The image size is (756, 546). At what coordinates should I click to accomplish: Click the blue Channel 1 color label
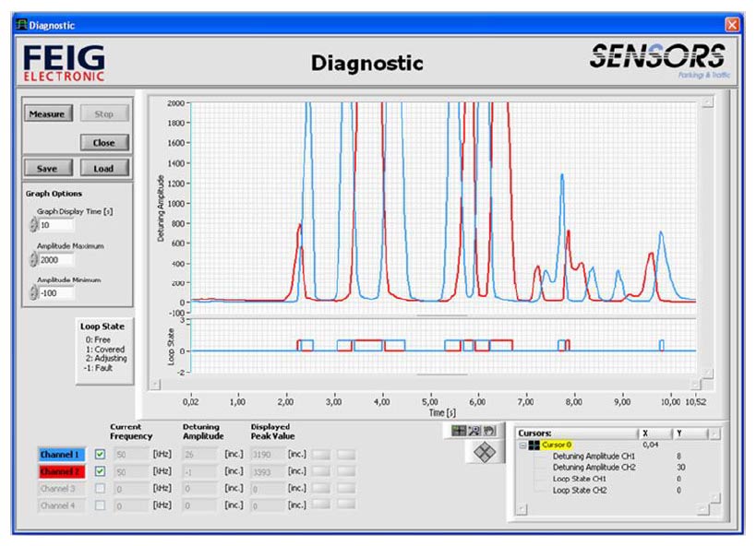[x=61, y=455]
